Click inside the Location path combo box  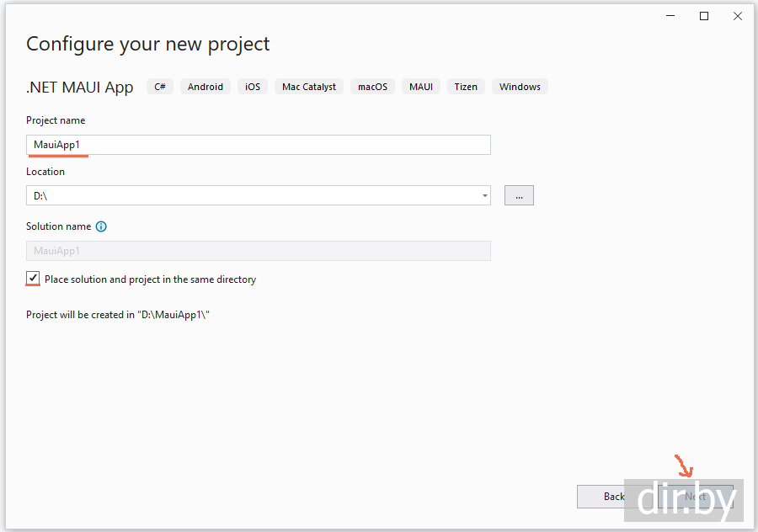(x=253, y=195)
